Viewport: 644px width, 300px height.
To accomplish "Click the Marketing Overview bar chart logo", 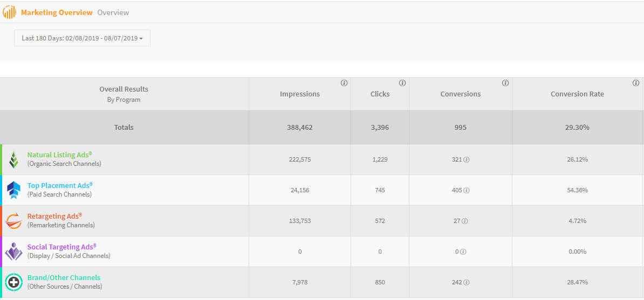I will 9,12.
